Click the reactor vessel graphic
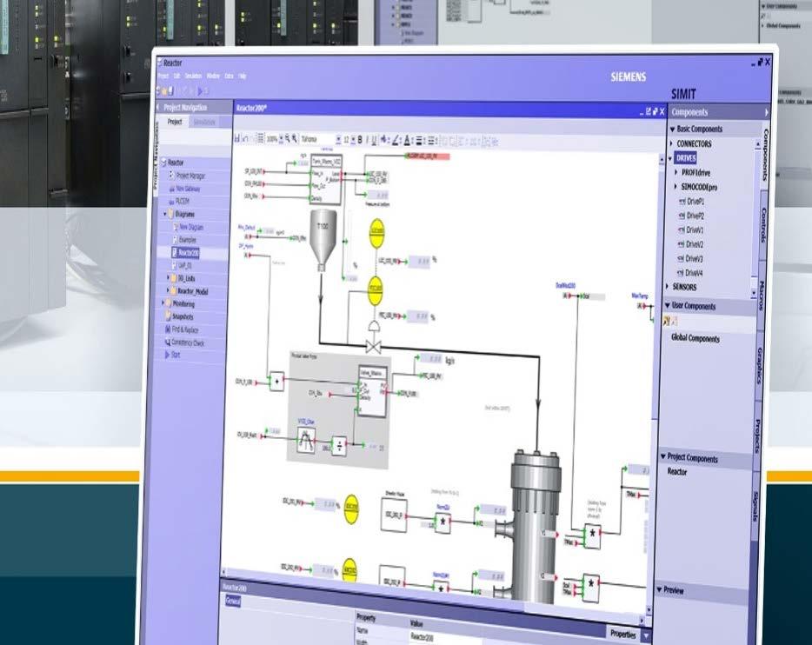Image resolution: width=812 pixels, height=645 pixels. 533,525
